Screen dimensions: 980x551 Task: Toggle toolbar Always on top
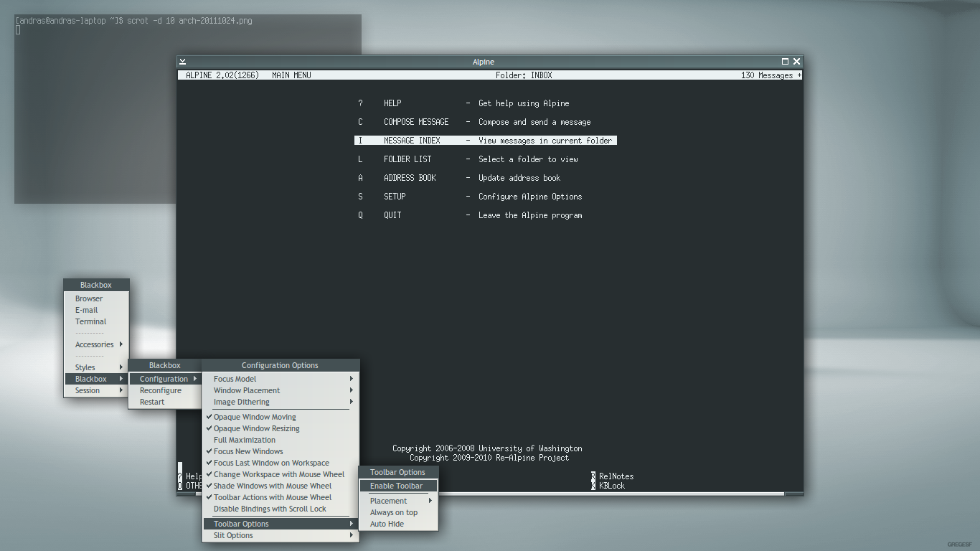[398, 512]
